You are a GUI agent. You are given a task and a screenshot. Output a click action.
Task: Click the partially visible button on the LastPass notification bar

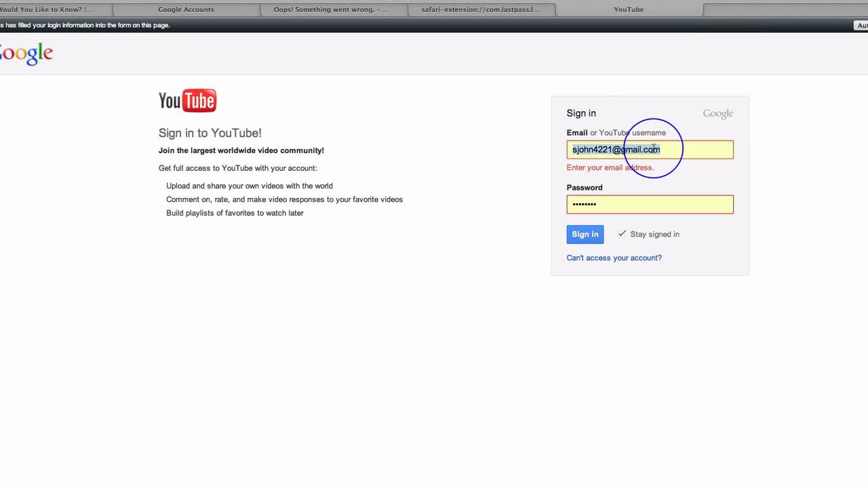pyautogui.click(x=861, y=25)
